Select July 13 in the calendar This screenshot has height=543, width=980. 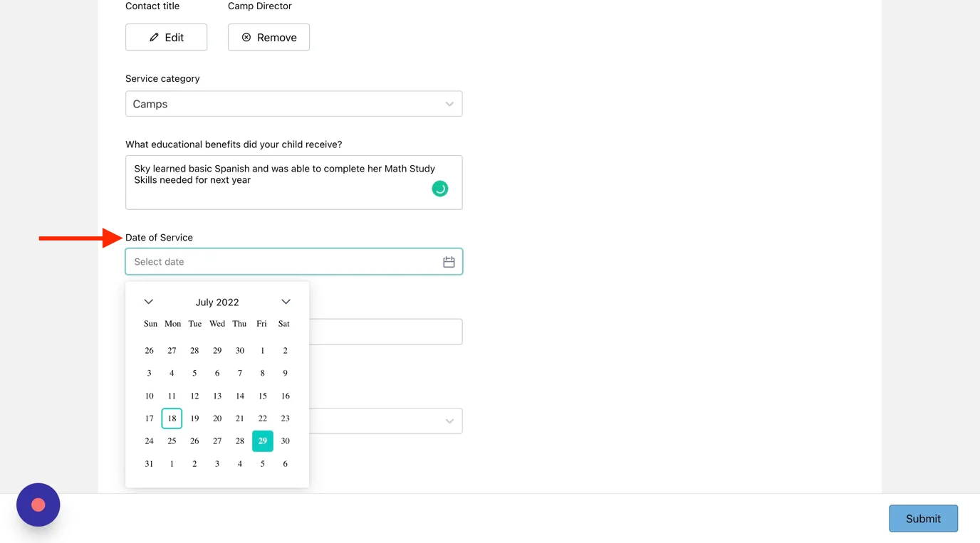(217, 396)
